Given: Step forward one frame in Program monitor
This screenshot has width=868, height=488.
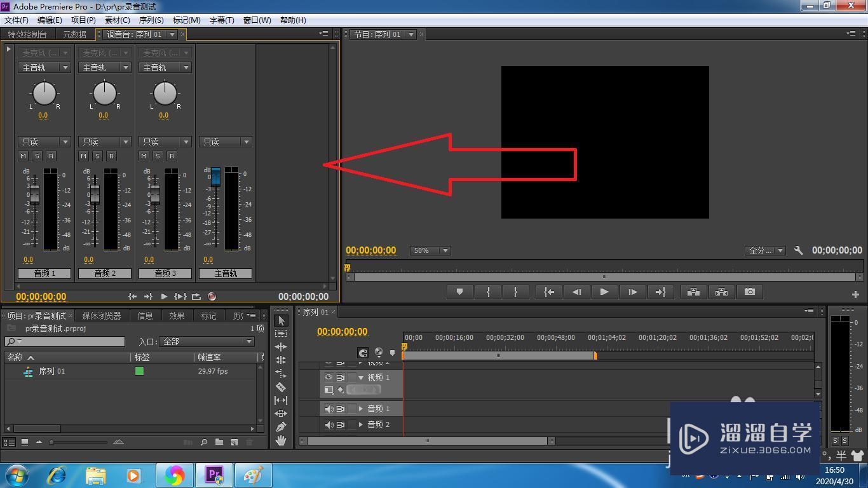Looking at the screenshot, I should 632,292.
